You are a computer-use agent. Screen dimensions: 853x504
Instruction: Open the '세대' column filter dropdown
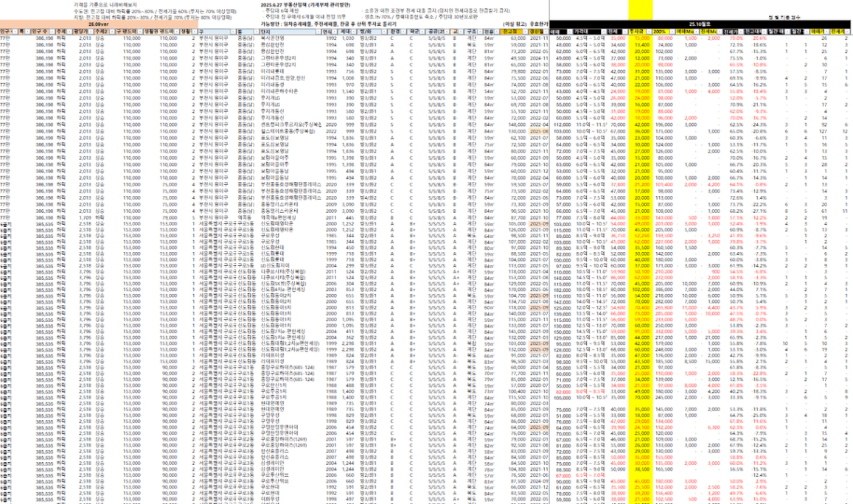tap(354, 32)
